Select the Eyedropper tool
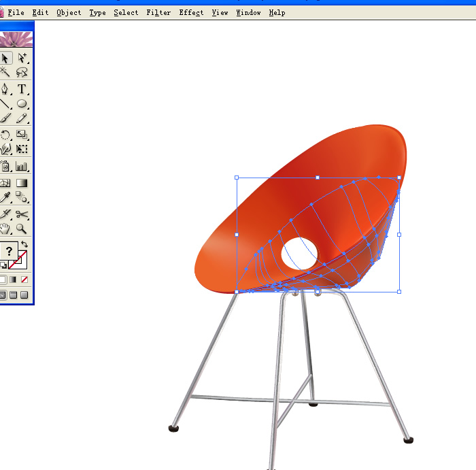The width and height of the screenshot is (476, 470). pyautogui.click(x=5, y=197)
